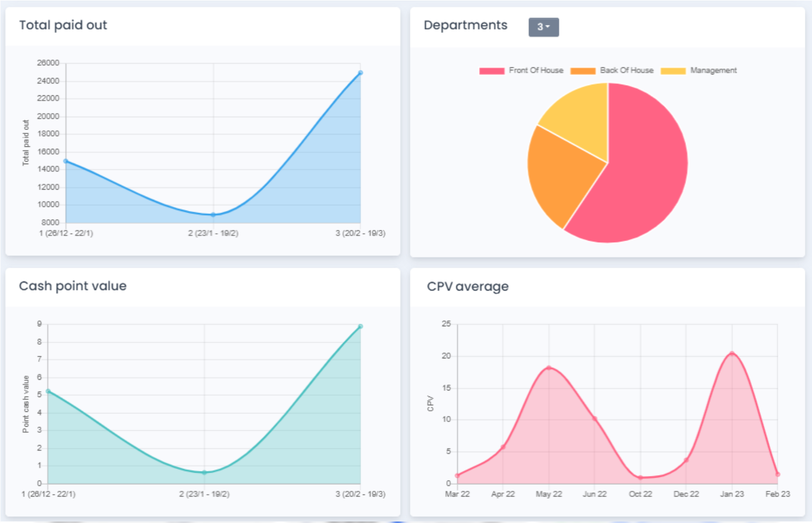Click the Jun 22 point on CPV average
The width and height of the screenshot is (812, 523).
pos(594,419)
